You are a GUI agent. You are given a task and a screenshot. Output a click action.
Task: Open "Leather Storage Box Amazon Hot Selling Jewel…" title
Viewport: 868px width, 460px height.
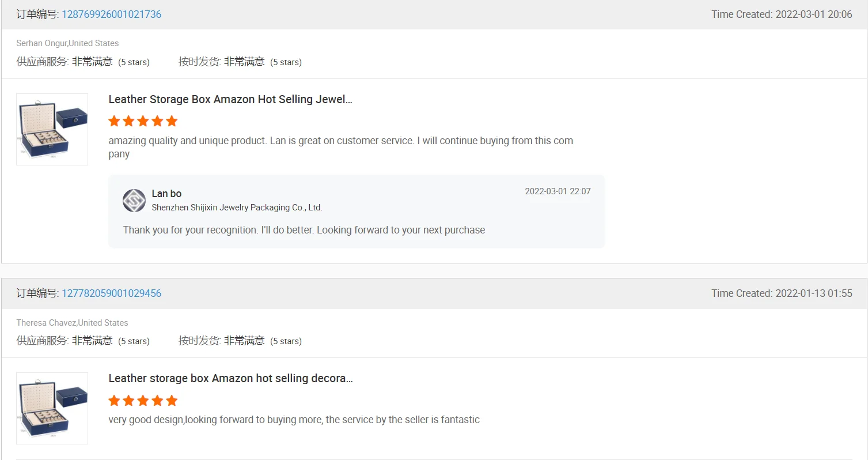click(x=230, y=99)
